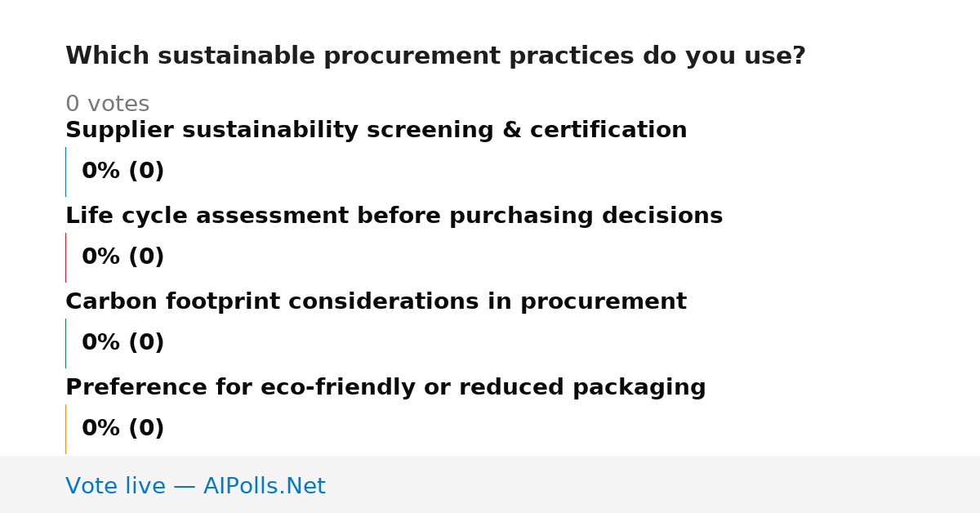
Task: Click 0% (0) result under Carbon footprint
Action: (x=122, y=343)
